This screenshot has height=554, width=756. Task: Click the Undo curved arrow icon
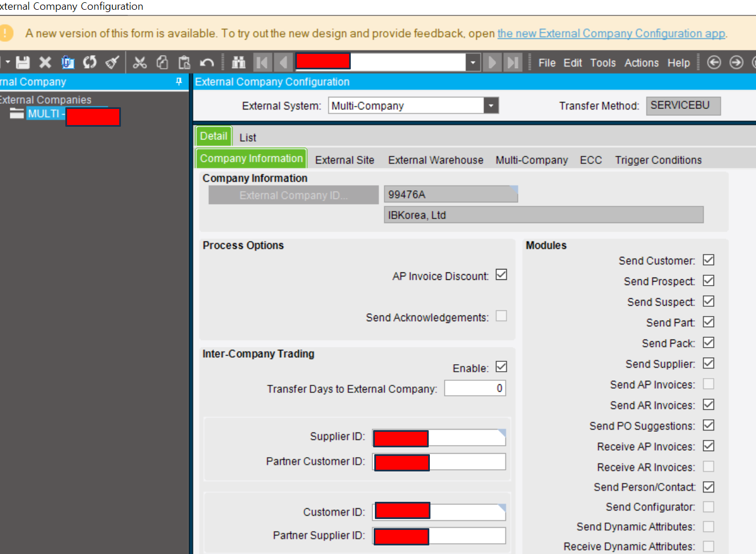tap(207, 63)
